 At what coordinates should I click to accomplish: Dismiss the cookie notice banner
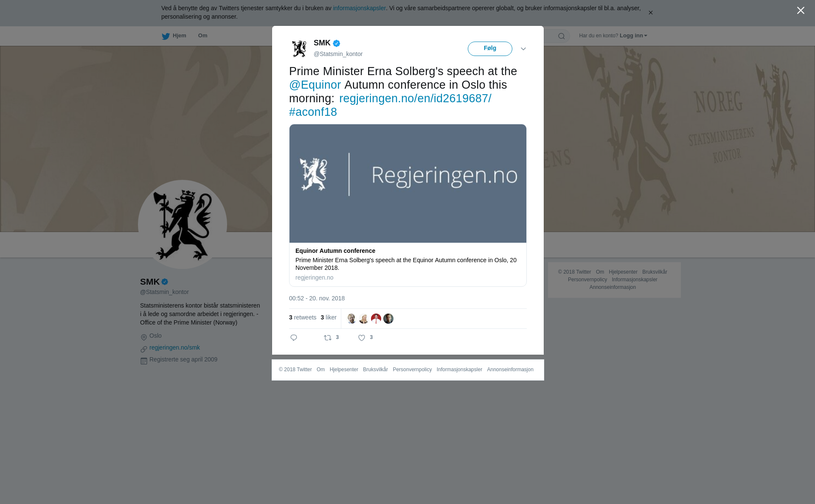tap(650, 13)
